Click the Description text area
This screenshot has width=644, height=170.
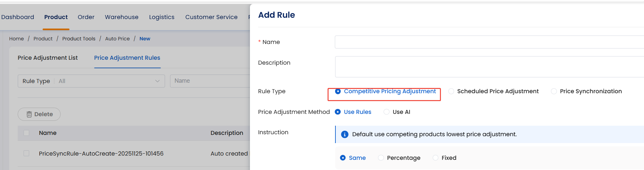coord(488,67)
